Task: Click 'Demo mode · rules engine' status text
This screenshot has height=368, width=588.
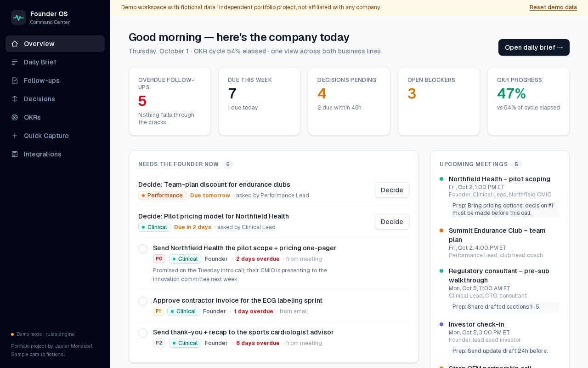Action: [45, 334]
